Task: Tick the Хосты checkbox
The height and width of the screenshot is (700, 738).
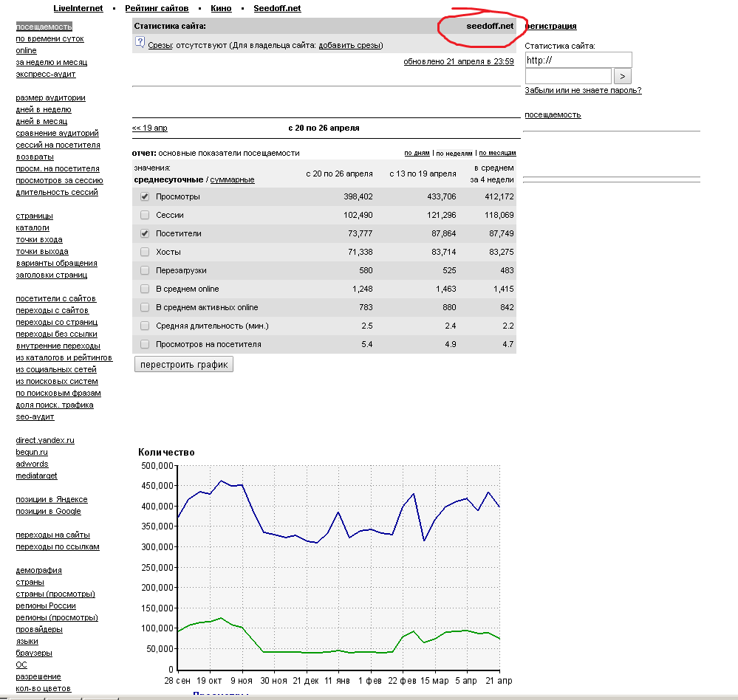Action: point(145,252)
